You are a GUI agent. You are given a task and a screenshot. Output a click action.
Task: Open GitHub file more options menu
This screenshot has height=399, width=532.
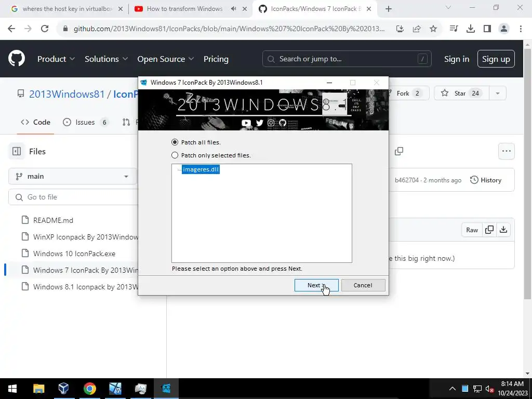click(x=506, y=151)
